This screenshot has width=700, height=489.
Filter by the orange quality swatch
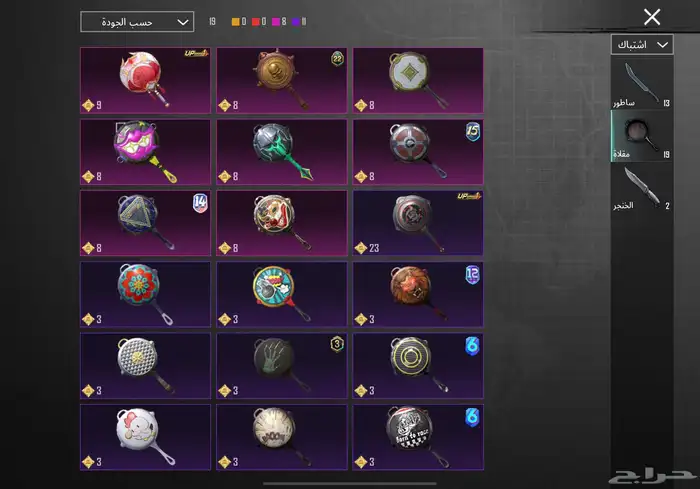235,22
